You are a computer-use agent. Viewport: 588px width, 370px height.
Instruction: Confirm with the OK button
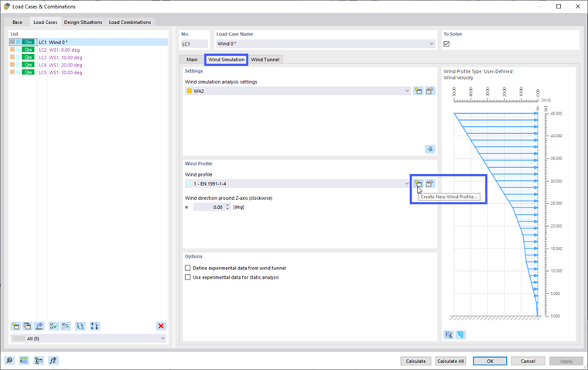click(490, 361)
